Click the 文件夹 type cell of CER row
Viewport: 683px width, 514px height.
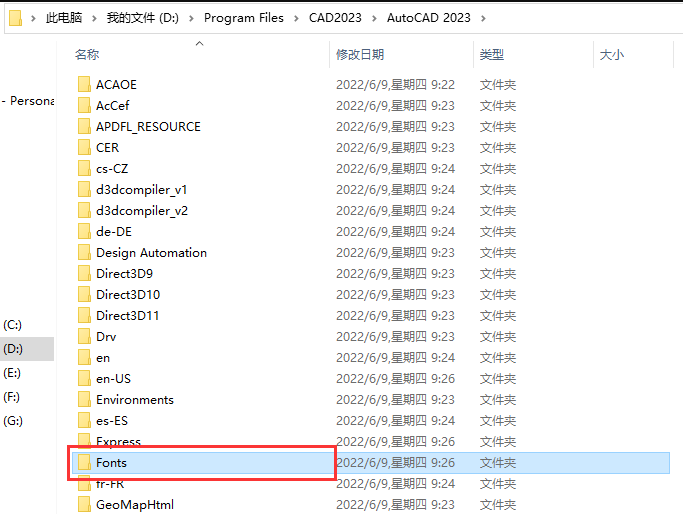[x=498, y=147]
